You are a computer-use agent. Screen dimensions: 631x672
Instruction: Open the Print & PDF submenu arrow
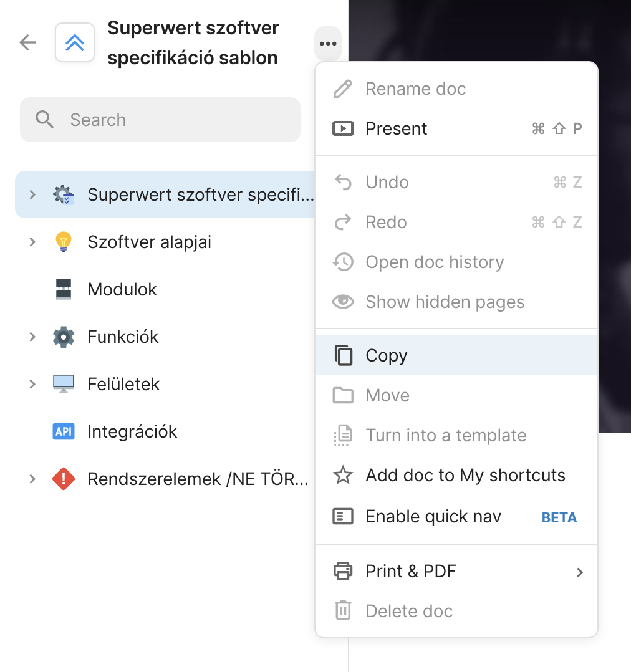[579, 572]
